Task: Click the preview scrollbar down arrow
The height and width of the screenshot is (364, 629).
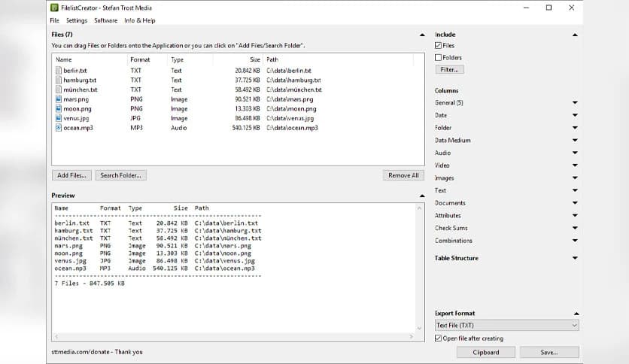Action: pyautogui.click(x=419, y=329)
